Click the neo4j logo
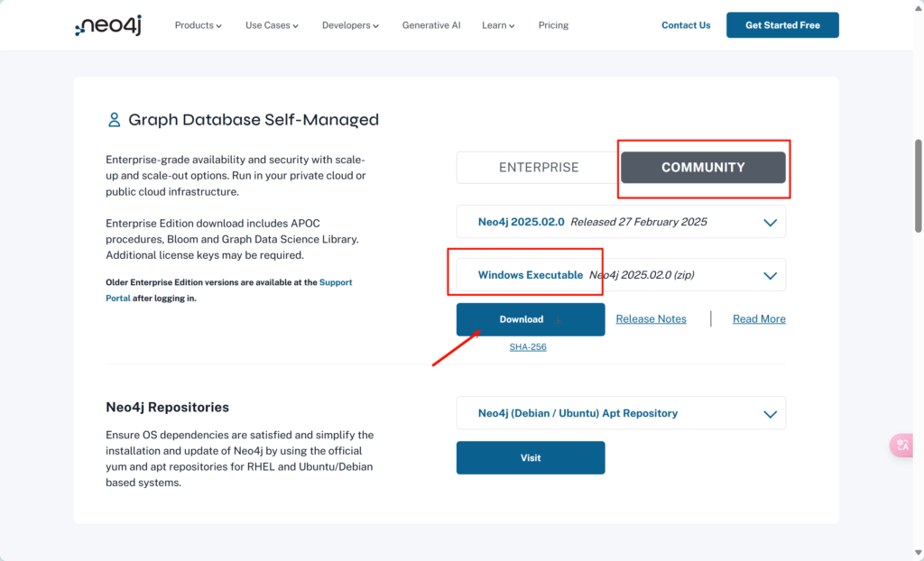Image resolution: width=924 pixels, height=561 pixels. point(108,25)
